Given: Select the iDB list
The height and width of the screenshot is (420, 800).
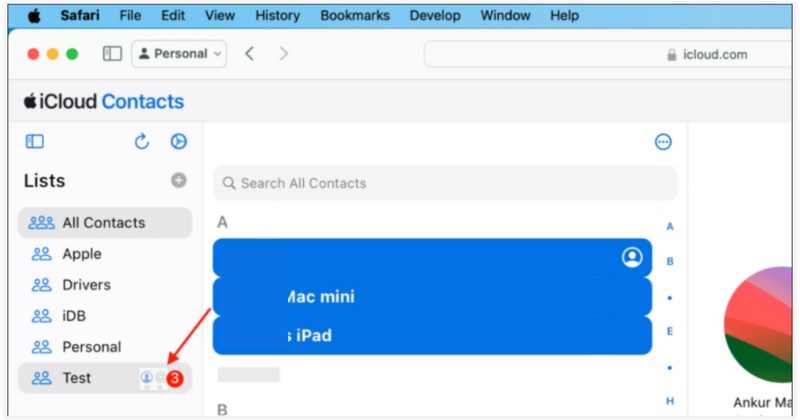Looking at the screenshot, I should pyautogui.click(x=76, y=316).
